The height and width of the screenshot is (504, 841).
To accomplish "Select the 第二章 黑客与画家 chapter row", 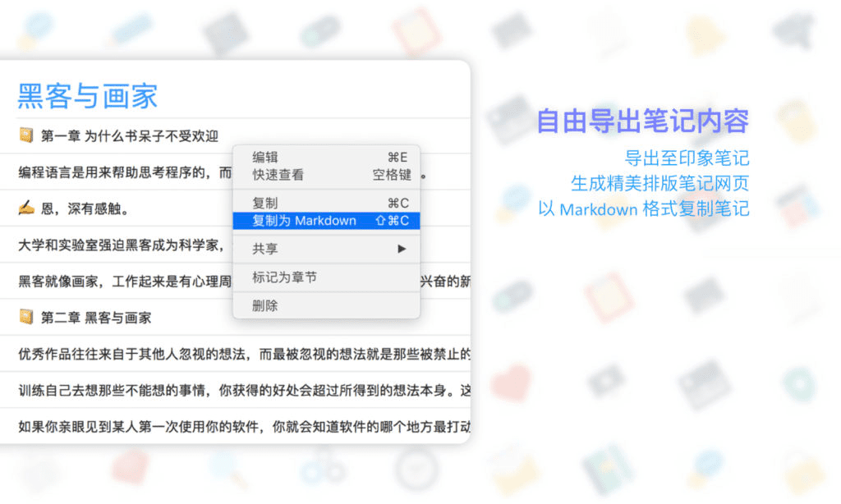I will (96, 317).
